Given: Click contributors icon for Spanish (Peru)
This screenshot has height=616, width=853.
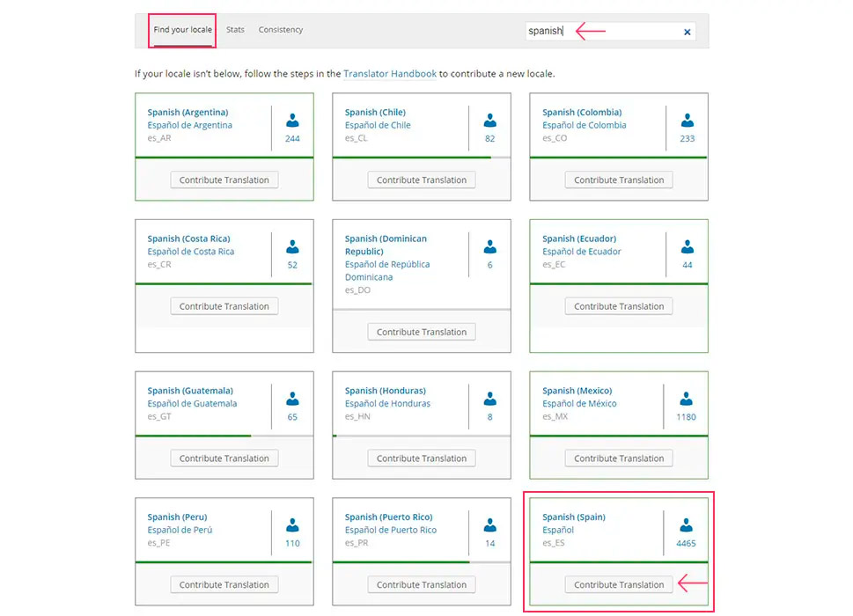Looking at the screenshot, I should point(292,525).
